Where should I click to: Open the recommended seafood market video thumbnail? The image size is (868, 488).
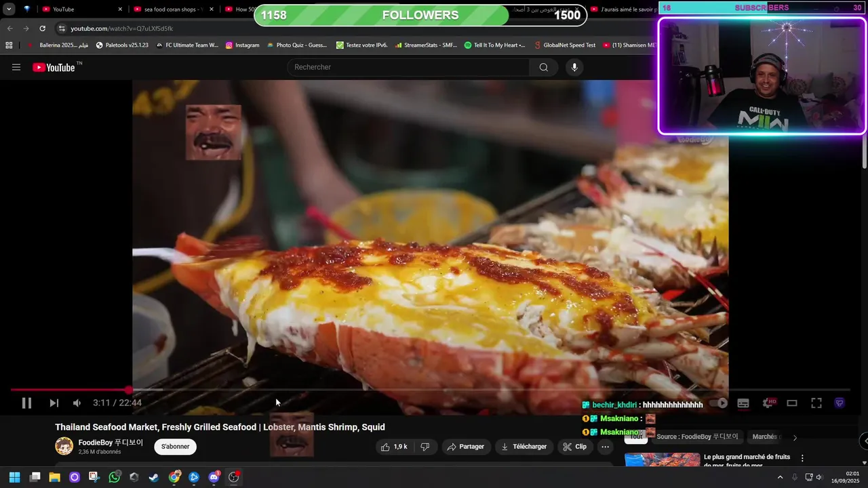click(x=662, y=460)
